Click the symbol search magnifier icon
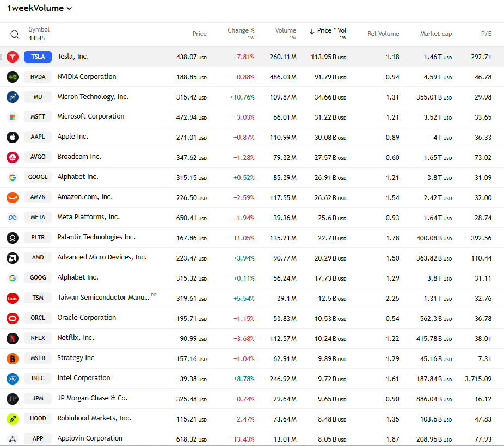 click(x=15, y=34)
